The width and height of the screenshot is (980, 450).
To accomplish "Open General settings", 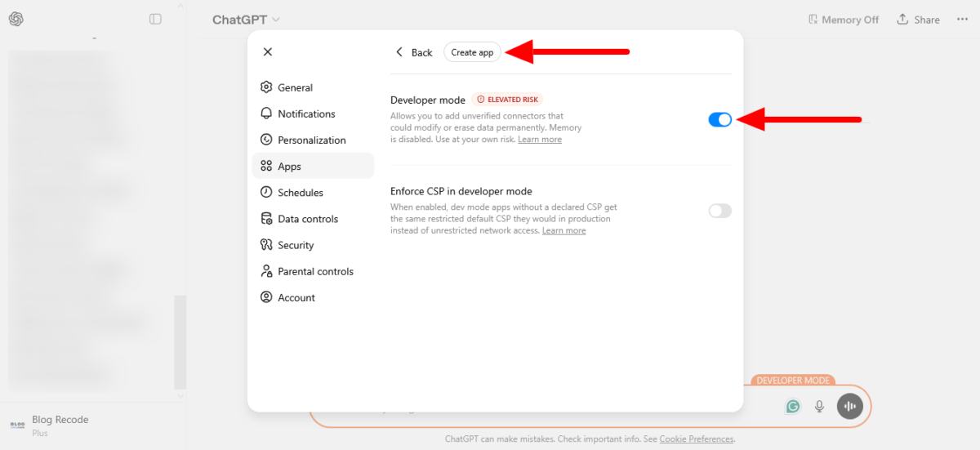I will click(313, 87).
